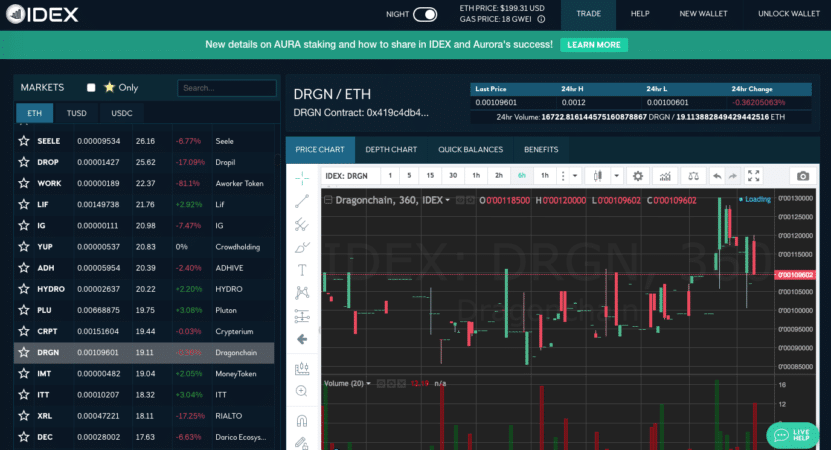Click the compare scales icon

click(x=693, y=176)
